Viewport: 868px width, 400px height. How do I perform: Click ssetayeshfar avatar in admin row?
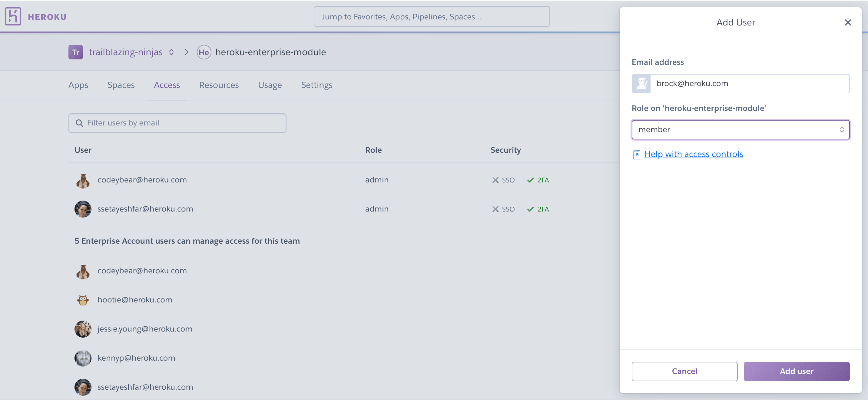point(83,209)
